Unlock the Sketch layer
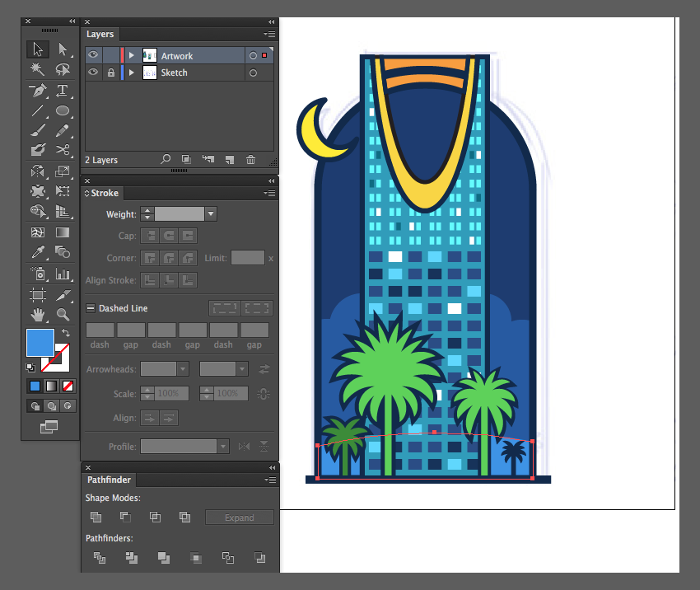 tap(111, 73)
